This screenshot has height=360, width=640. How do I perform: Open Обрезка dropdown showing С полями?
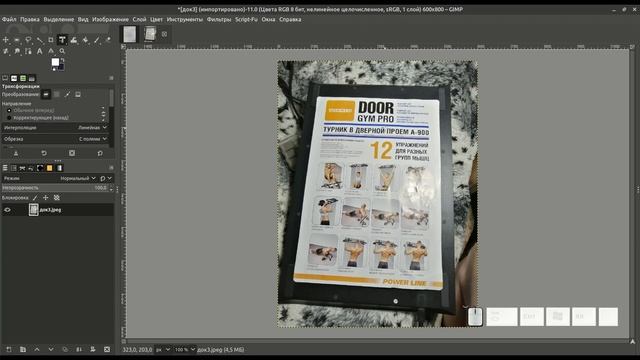point(55,139)
